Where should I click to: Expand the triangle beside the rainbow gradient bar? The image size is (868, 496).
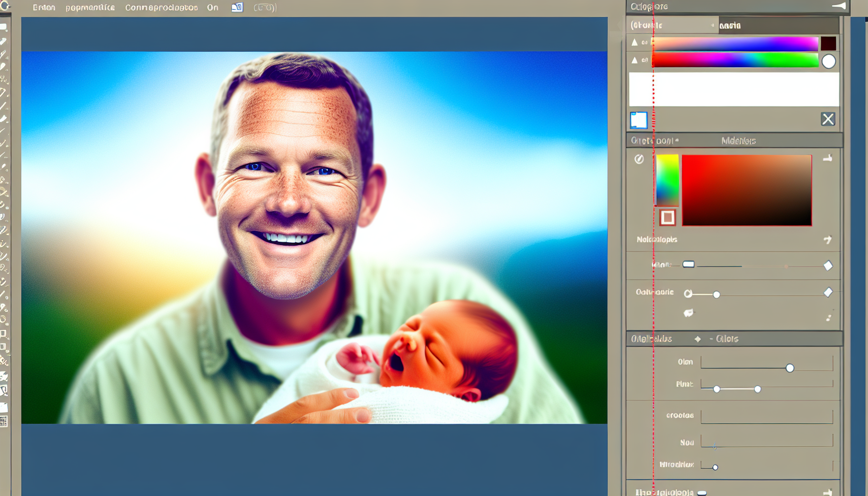pyautogui.click(x=635, y=61)
